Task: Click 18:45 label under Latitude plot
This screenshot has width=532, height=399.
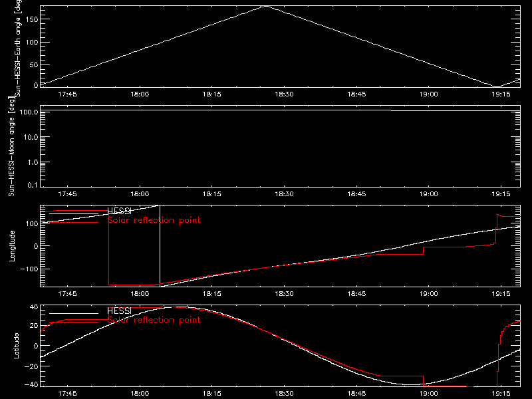Action: (356, 394)
